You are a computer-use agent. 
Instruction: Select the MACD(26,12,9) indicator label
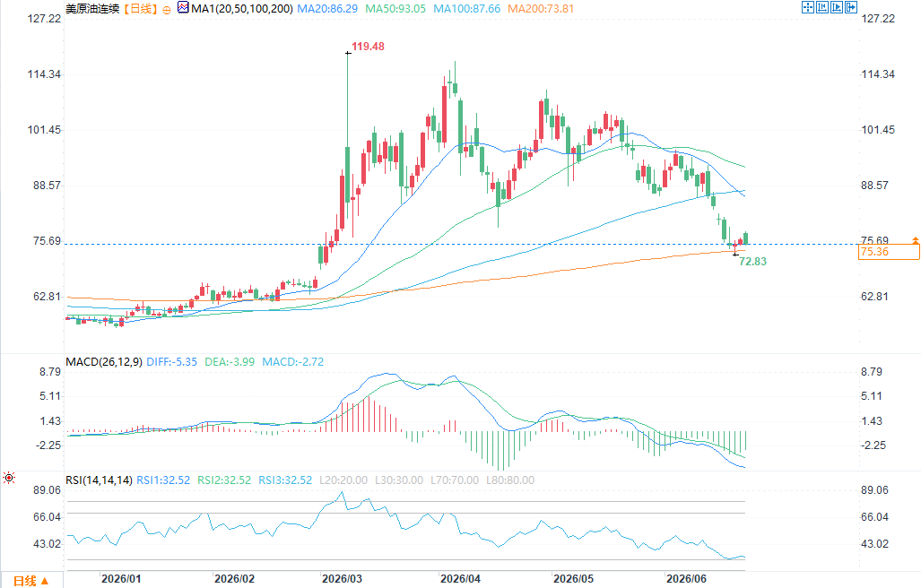104,361
